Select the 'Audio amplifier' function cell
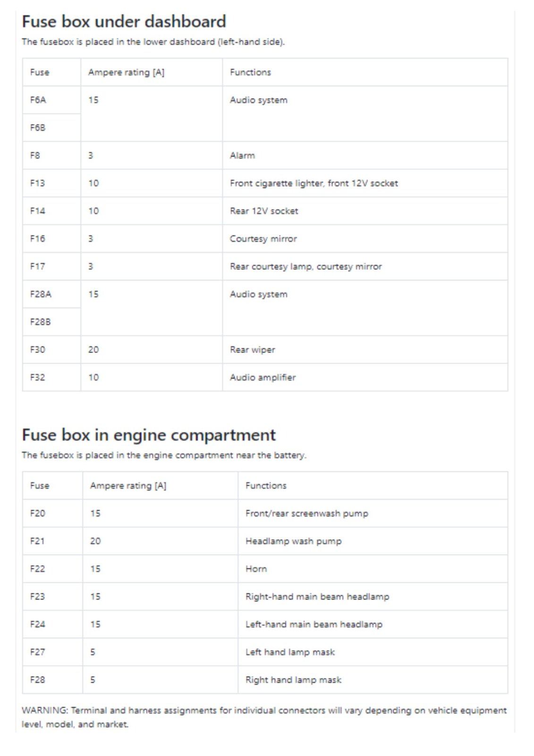The width and height of the screenshot is (534, 756). (x=365, y=378)
